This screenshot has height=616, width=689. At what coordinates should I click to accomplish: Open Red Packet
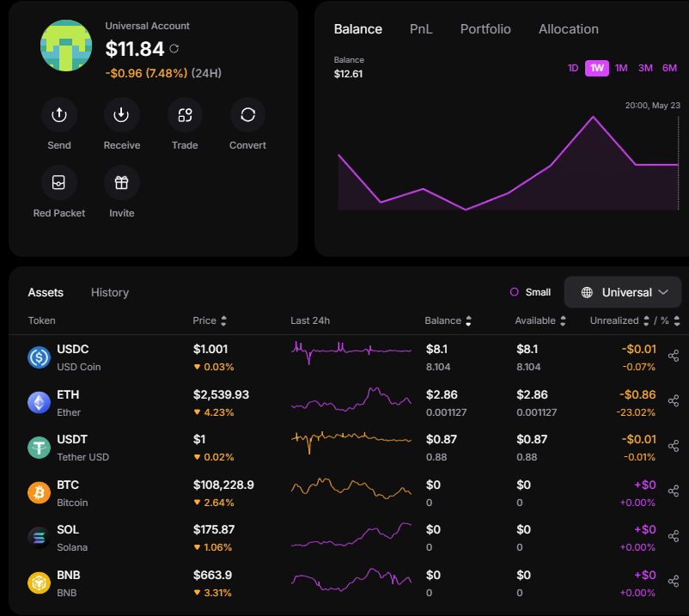[59, 182]
